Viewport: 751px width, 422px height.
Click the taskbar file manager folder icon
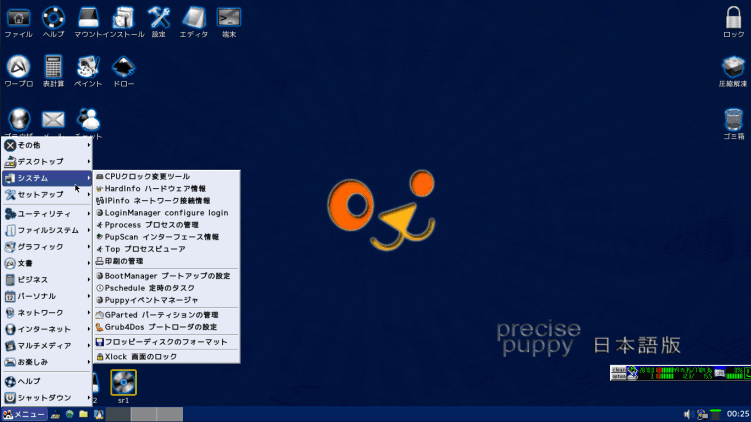(84, 414)
